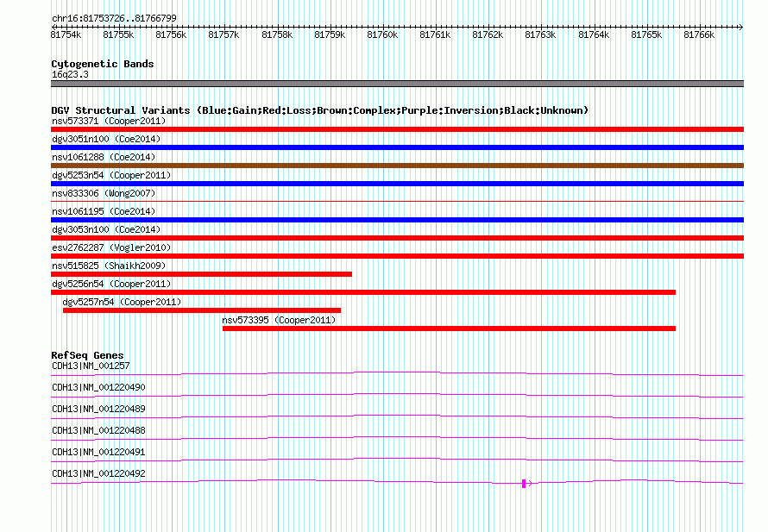Image resolution: width=768 pixels, height=532 pixels.
Task: Click the 81765k ruler label
Action: click(646, 34)
